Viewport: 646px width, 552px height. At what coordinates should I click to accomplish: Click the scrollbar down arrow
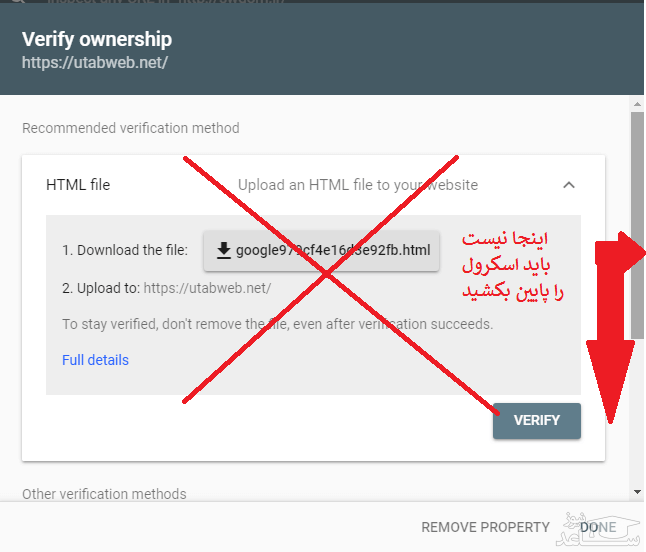click(637, 492)
